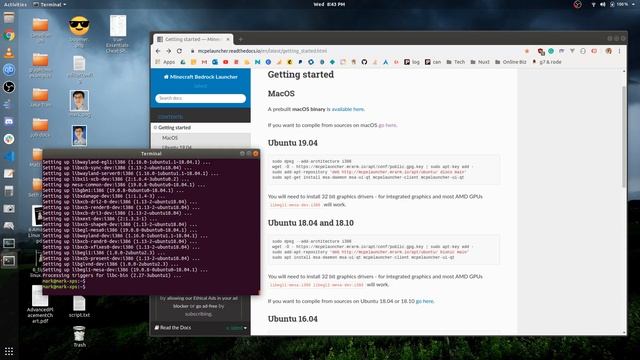
Task: Collapse the Getting started sidebar section
Action: 155,128
